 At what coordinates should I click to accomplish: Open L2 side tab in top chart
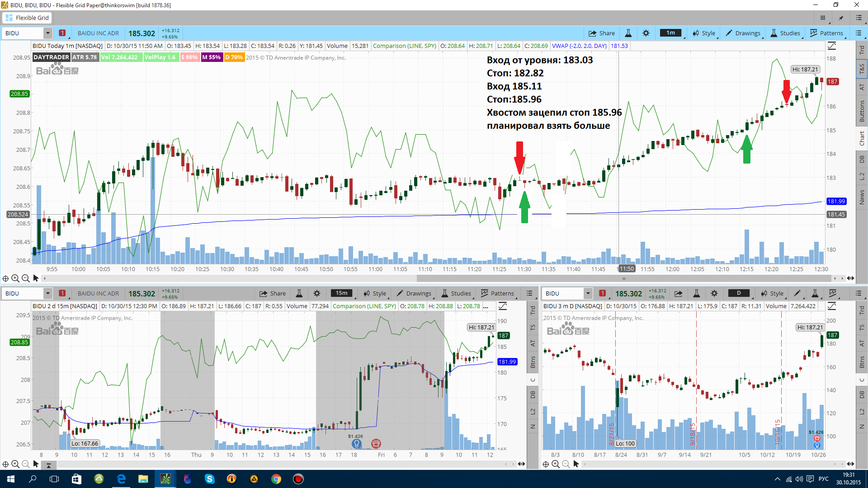862,177
